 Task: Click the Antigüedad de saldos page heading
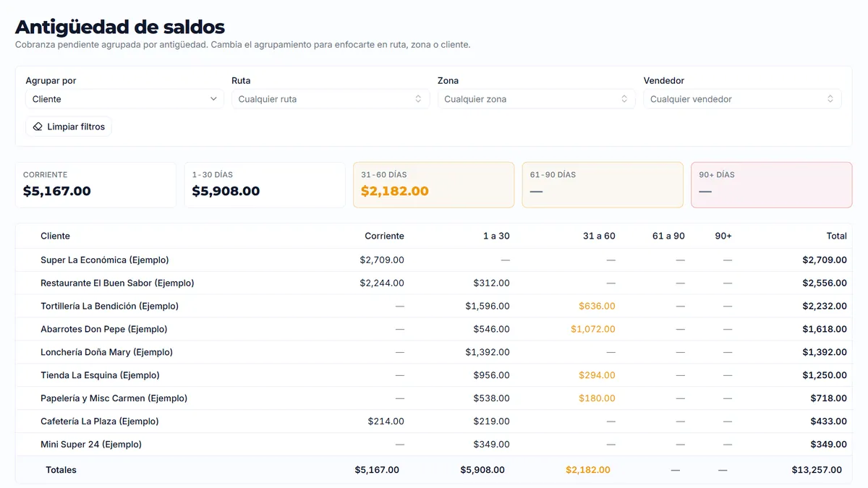tap(120, 27)
